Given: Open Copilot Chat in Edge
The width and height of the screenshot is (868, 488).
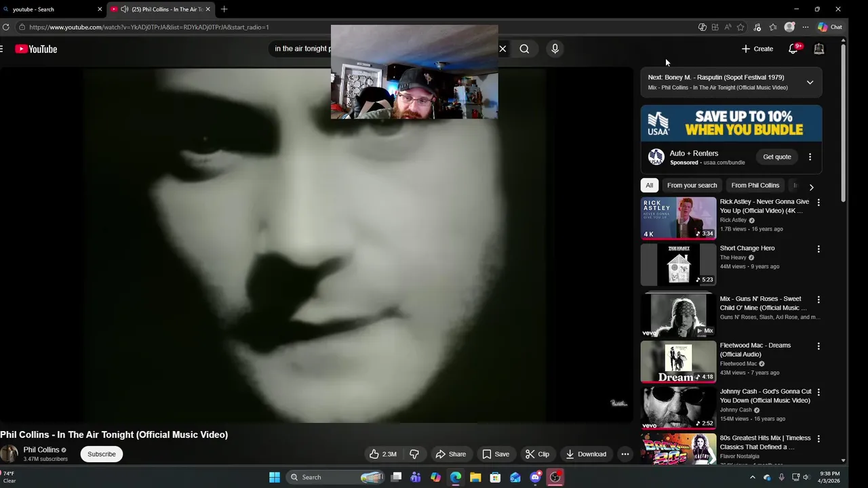Looking at the screenshot, I should (x=830, y=27).
